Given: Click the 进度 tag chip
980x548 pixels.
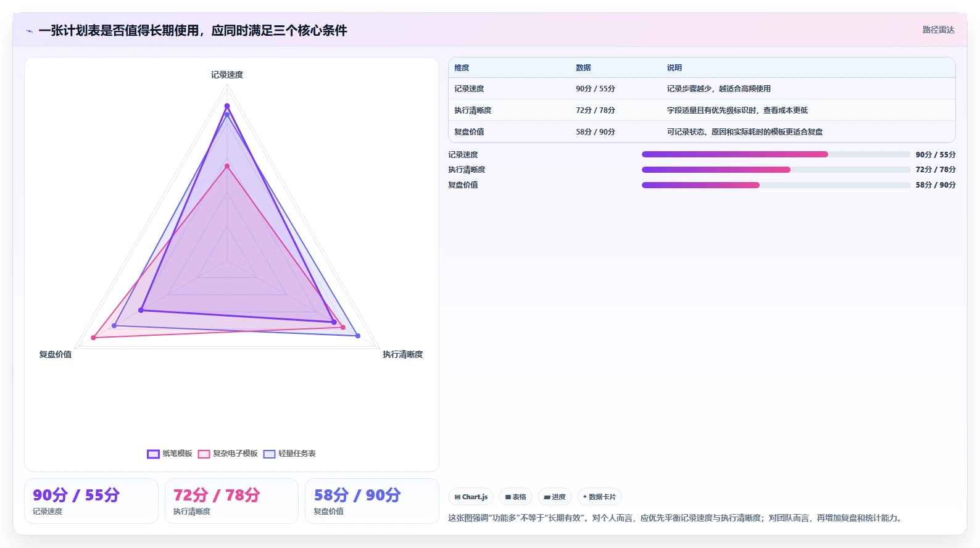Looking at the screenshot, I should [x=555, y=497].
